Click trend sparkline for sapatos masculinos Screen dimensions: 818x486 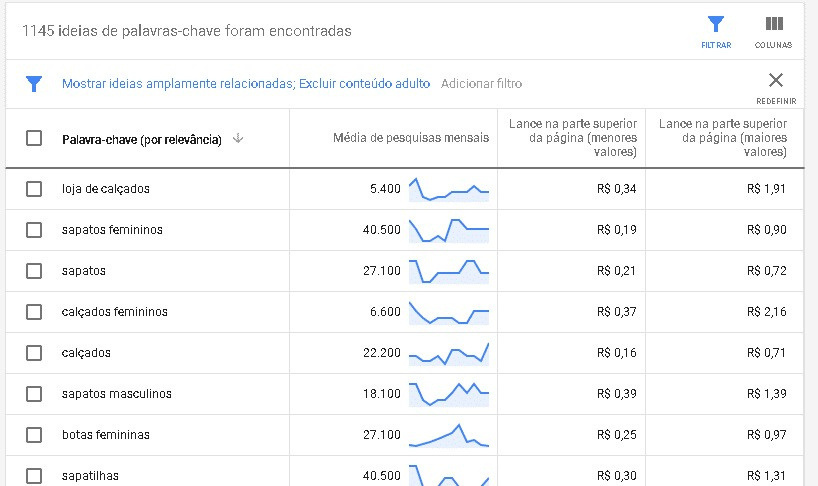point(449,394)
